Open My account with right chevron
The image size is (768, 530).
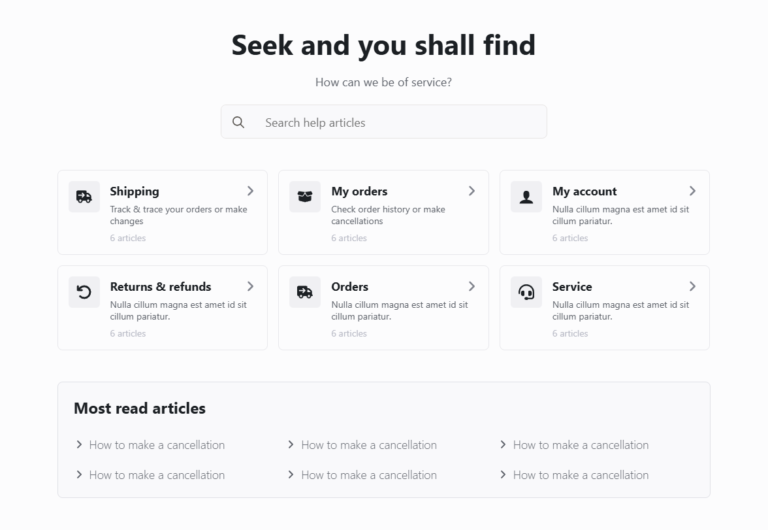tap(692, 191)
